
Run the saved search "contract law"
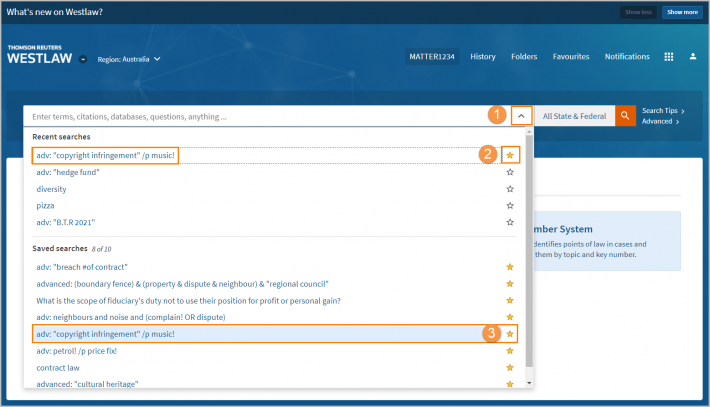pyautogui.click(x=58, y=368)
